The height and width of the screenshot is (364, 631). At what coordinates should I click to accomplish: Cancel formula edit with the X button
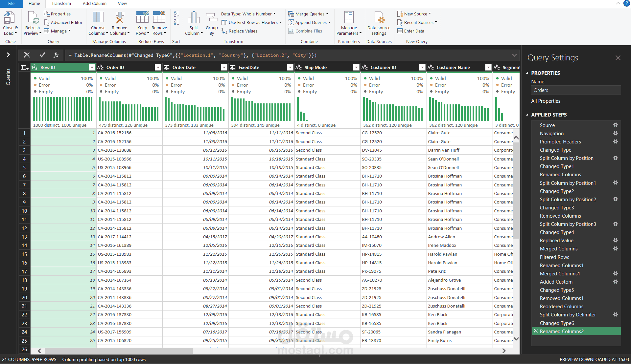tap(27, 55)
